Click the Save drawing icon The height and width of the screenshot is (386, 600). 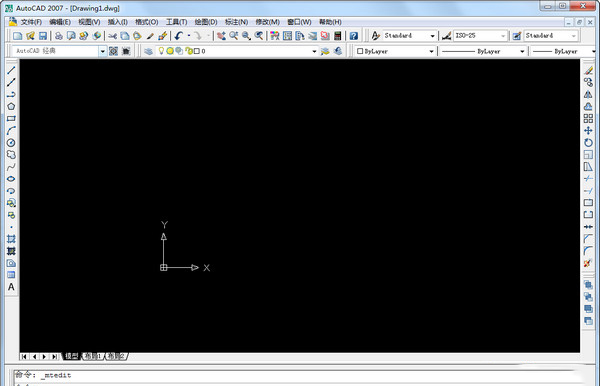coord(43,36)
